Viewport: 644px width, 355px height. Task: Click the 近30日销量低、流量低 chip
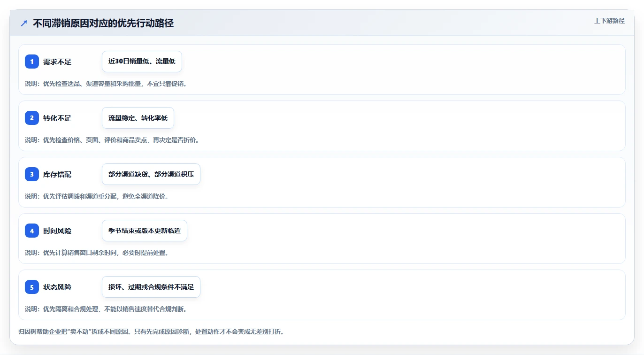pos(142,62)
